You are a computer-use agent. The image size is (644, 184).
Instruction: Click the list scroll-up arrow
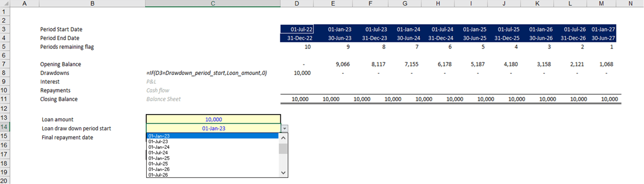[x=283, y=137]
